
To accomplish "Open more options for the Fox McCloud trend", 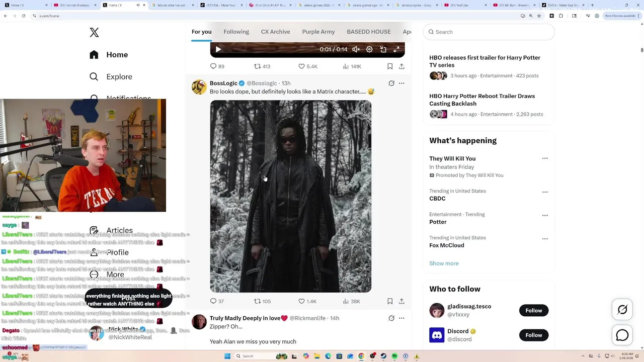I will [545, 239].
